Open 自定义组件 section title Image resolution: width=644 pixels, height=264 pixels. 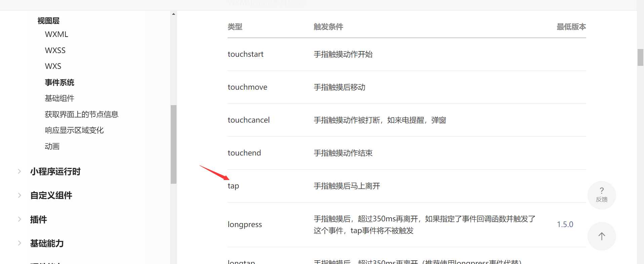51,195
